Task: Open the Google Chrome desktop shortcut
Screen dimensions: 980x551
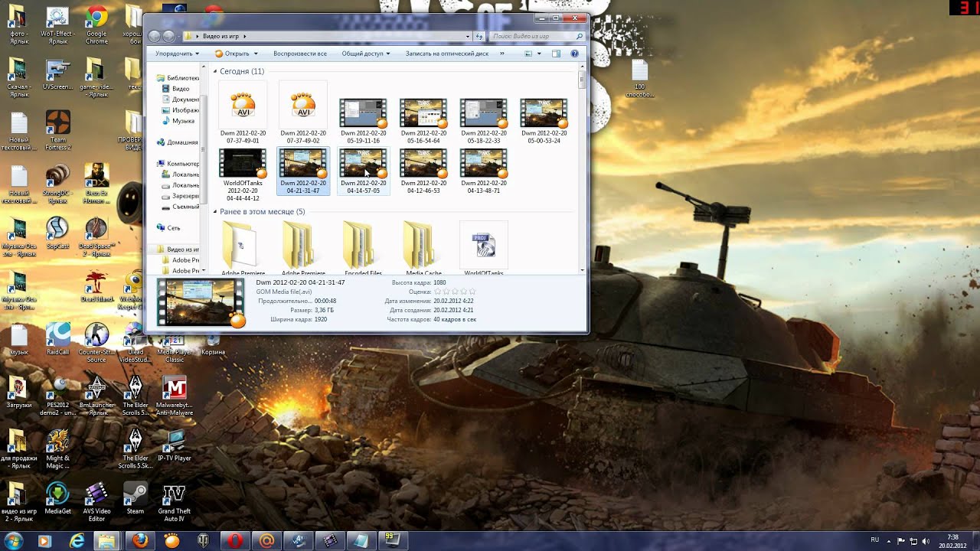Action: (x=96, y=25)
